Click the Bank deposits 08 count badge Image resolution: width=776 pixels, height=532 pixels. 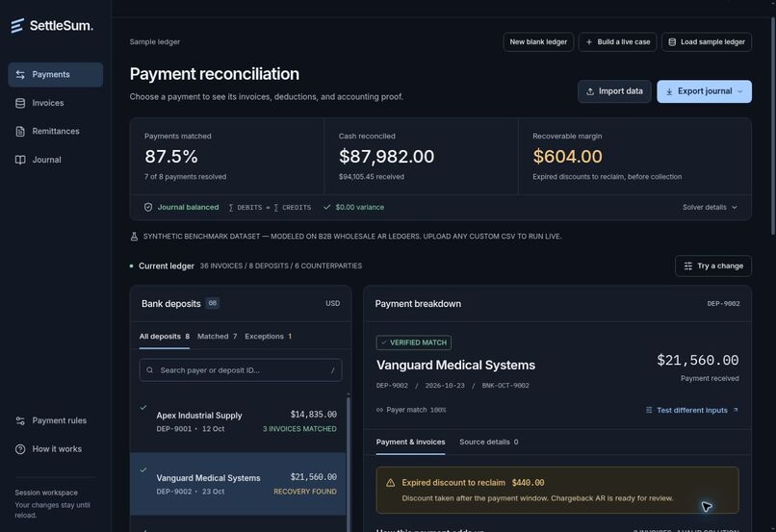tap(213, 303)
